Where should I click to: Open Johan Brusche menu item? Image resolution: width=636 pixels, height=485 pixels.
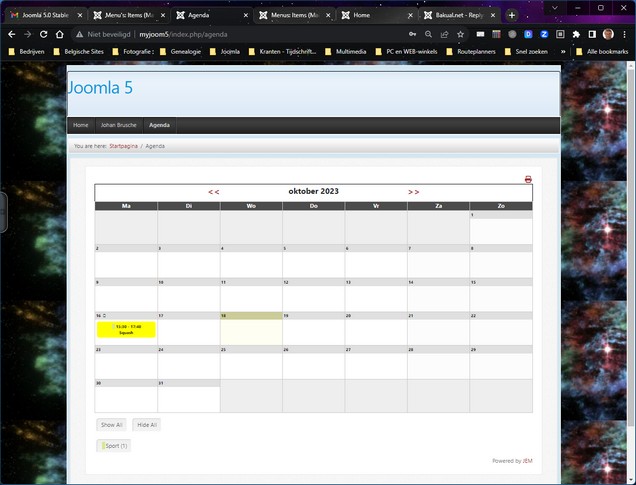119,125
